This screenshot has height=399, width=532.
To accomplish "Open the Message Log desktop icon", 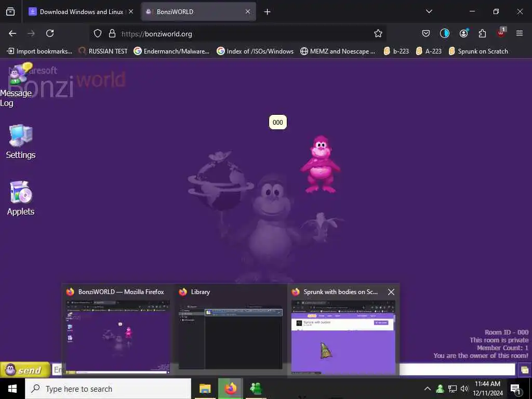I will pos(17,85).
